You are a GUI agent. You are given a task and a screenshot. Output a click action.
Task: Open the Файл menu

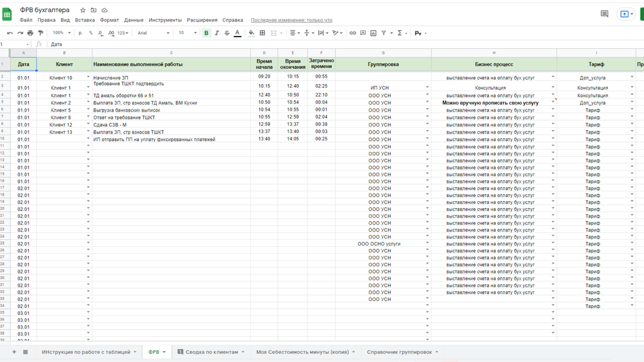coord(26,20)
